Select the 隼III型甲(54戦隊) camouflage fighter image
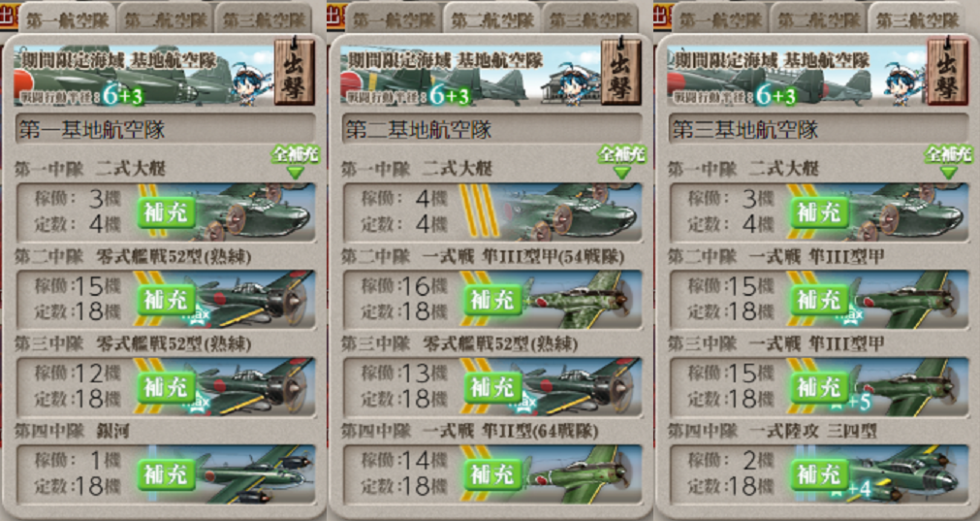Screen dimensions: 980x521 580,300
